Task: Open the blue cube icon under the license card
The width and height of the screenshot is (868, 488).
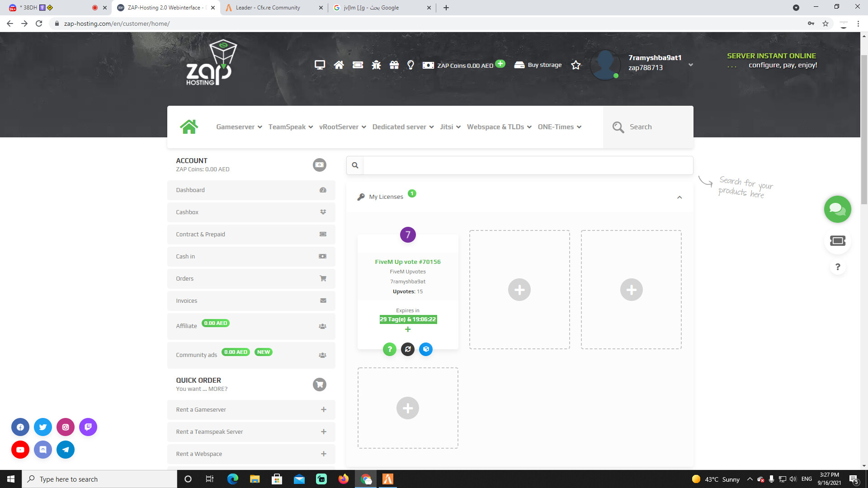Action: tap(425, 349)
